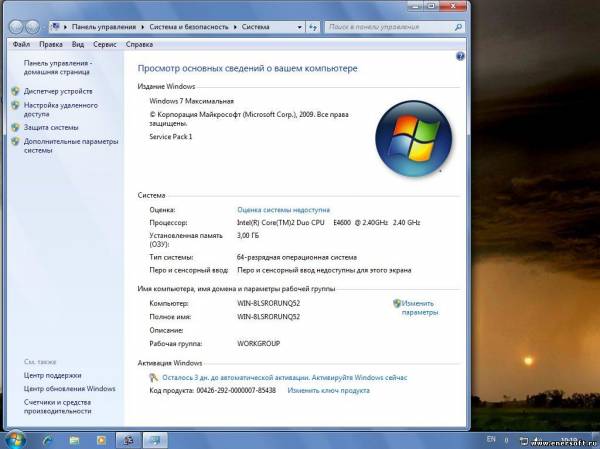This screenshot has height=449, width=600.
Task: Click Windows 7 Максимальная edition text
Action: tap(191, 101)
